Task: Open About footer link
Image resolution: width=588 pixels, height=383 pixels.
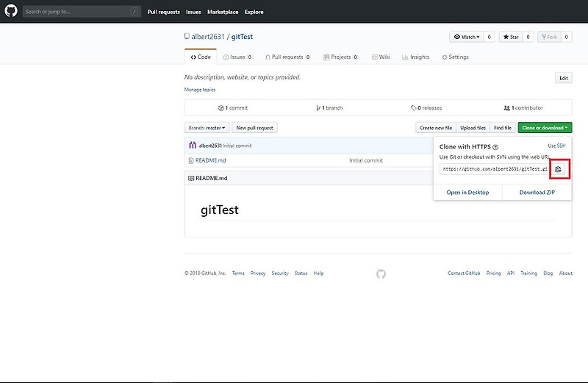Action: point(566,273)
